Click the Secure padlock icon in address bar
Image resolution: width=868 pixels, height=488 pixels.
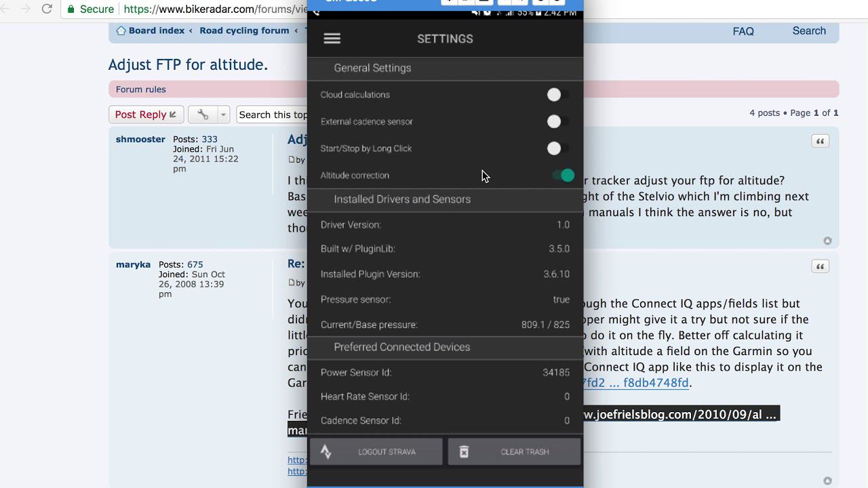click(x=71, y=9)
